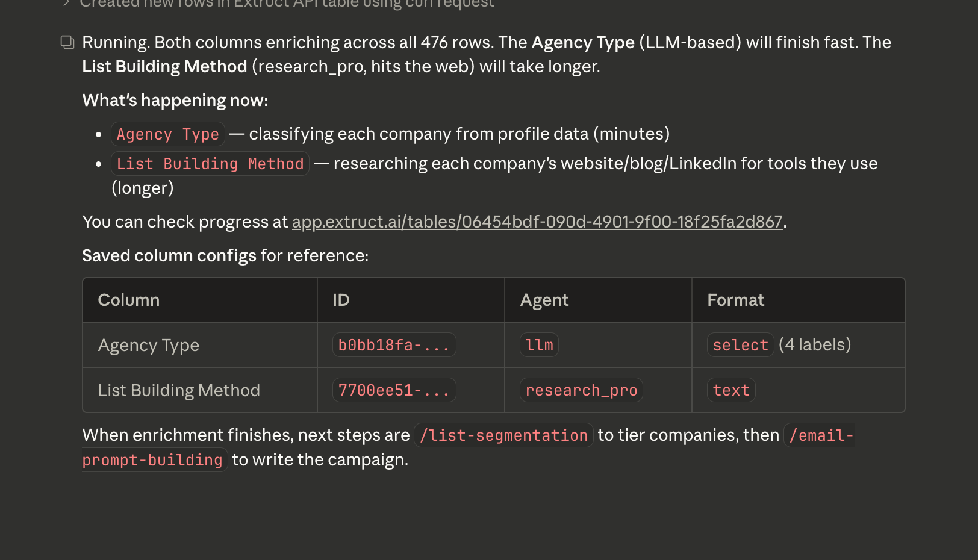The width and height of the screenshot is (978, 560).
Task: Click the /list-segmentation command chip
Action: [503, 435]
